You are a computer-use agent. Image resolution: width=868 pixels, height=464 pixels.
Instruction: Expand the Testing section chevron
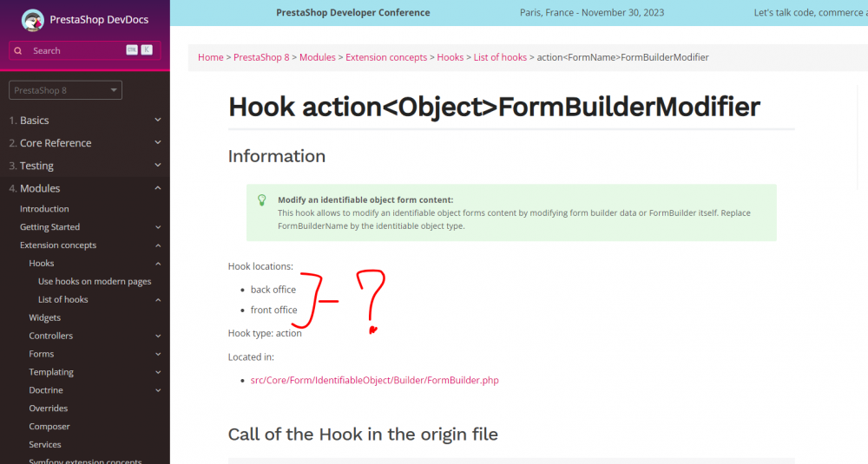pos(158,166)
